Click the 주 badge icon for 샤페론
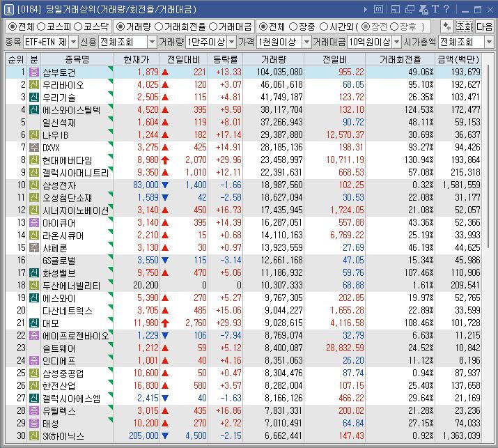The width and height of the screenshot is (498, 448). coord(34,248)
